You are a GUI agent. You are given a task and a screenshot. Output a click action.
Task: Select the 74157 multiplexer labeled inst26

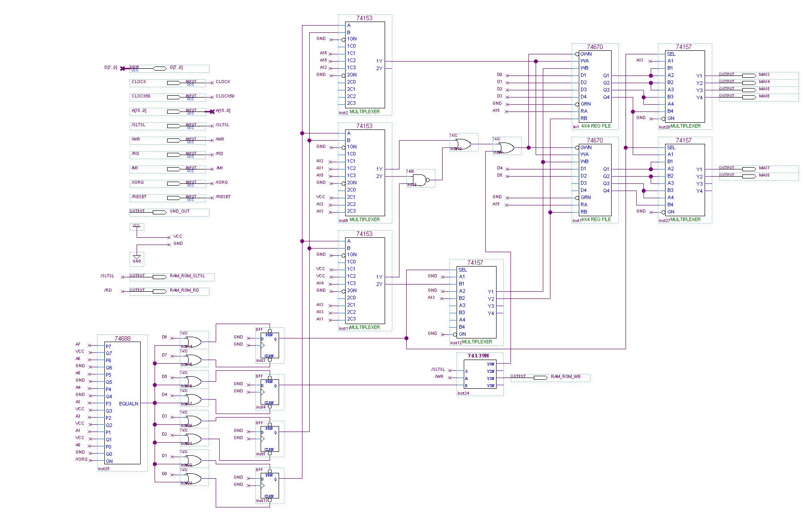tap(685, 86)
